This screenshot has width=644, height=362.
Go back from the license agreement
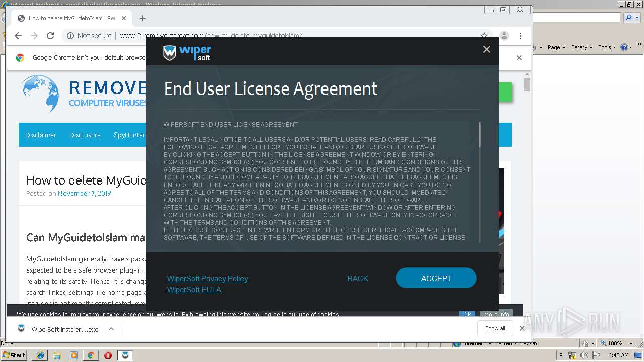pos(358,278)
